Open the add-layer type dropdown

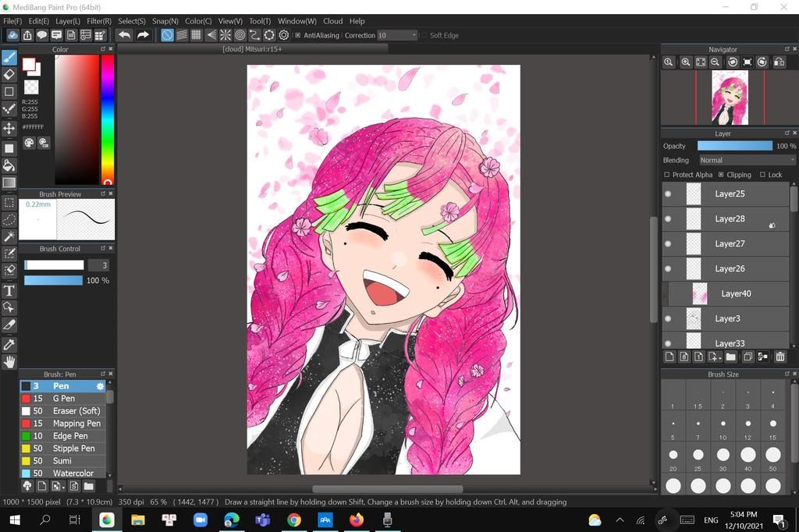tap(715, 356)
